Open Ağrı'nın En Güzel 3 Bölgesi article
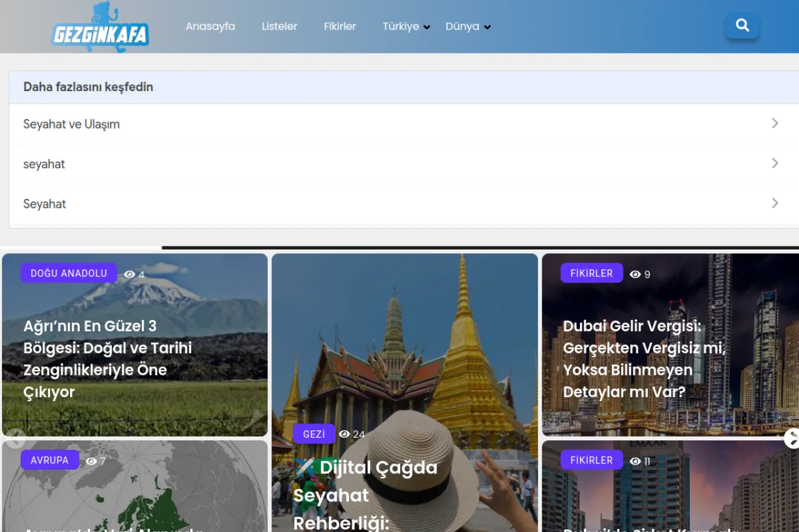 pos(107,359)
